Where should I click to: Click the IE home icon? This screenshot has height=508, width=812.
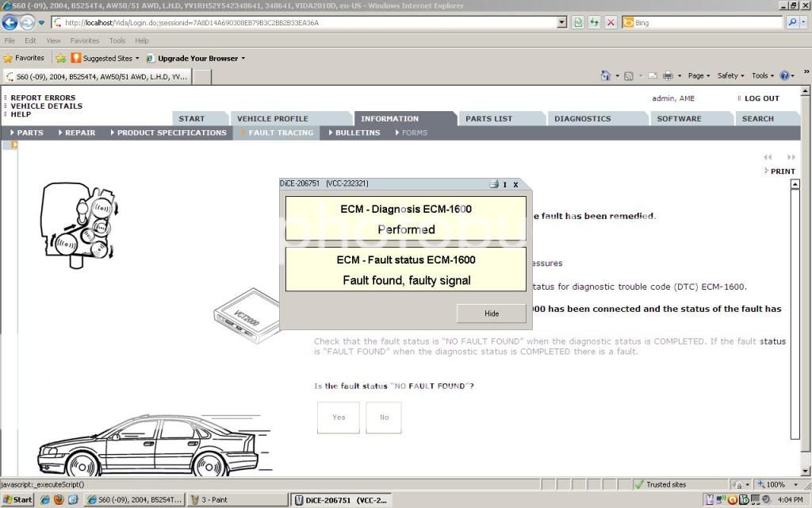click(606, 75)
